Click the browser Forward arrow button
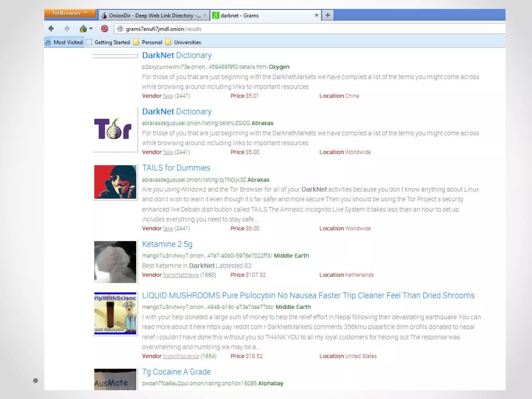532x399 pixels. pos(67,29)
